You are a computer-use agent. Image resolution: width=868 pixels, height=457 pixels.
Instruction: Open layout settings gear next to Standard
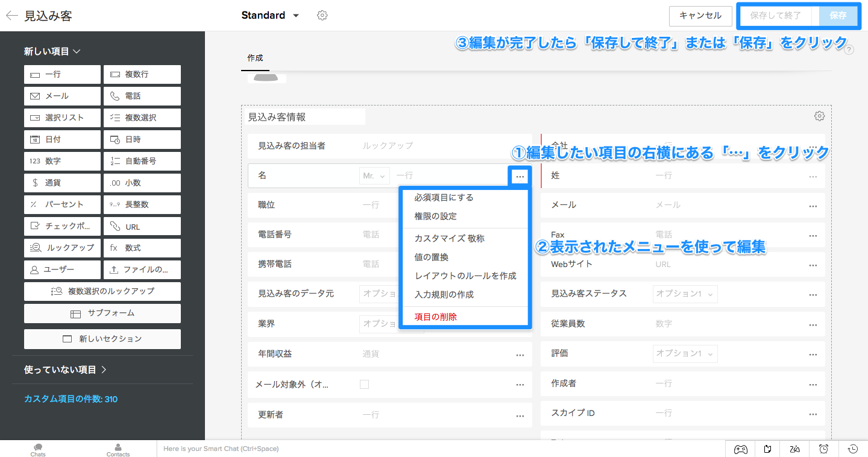tap(322, 16)
